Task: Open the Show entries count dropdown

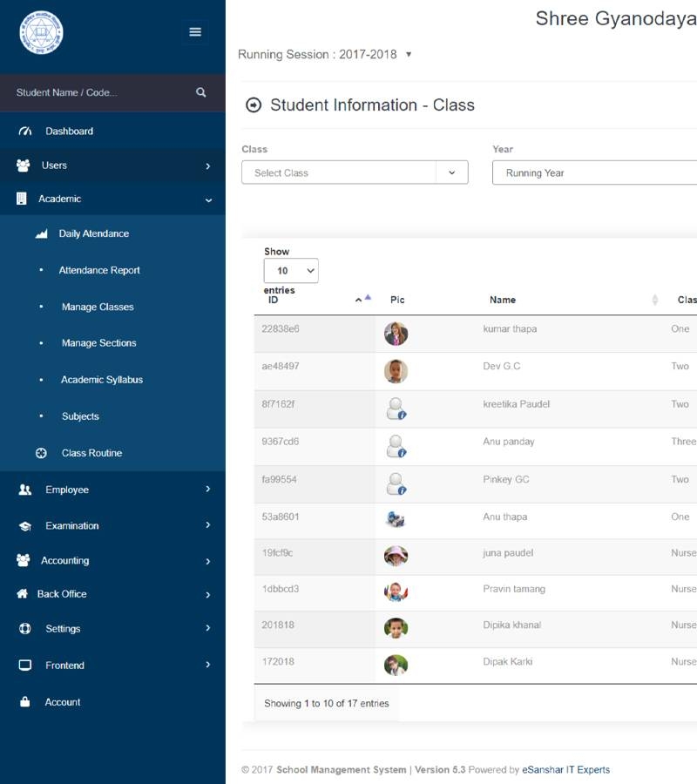Action: 291,271
